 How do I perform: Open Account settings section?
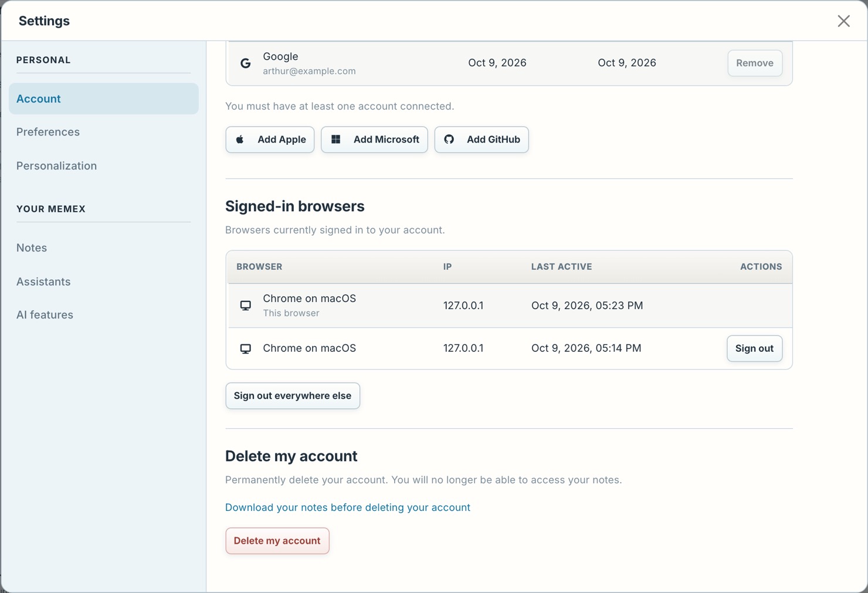[104, 99]
